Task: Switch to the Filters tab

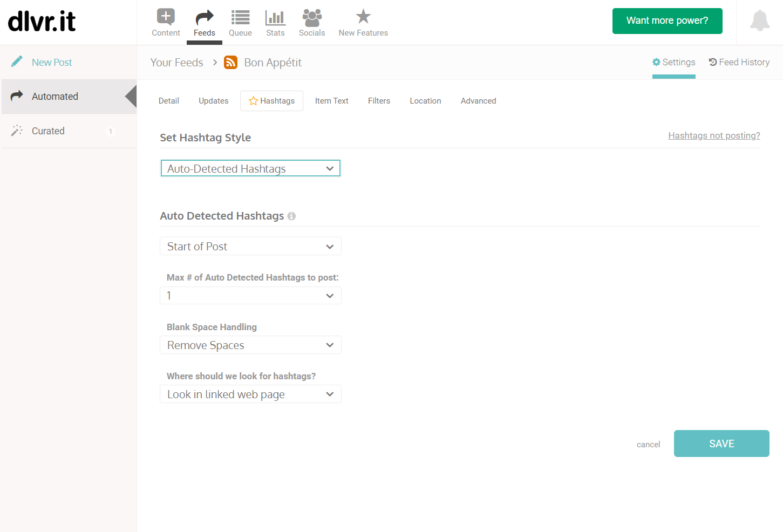Action: 379,101
